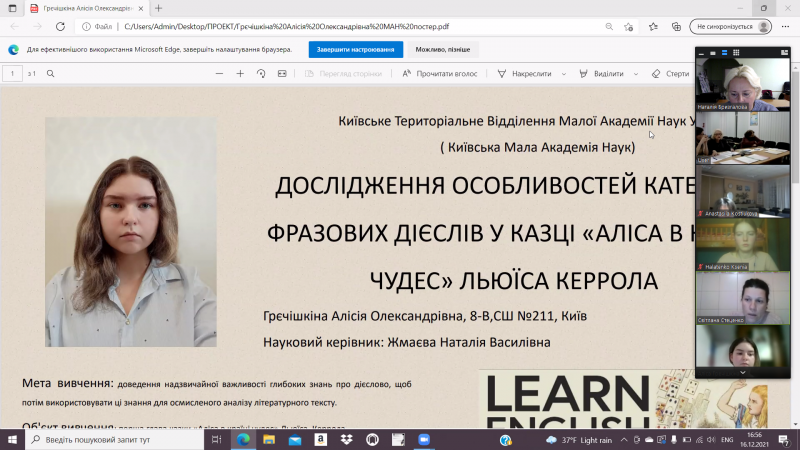
Task: Show hidden system tray icons
Action: [x=624, y=440]
